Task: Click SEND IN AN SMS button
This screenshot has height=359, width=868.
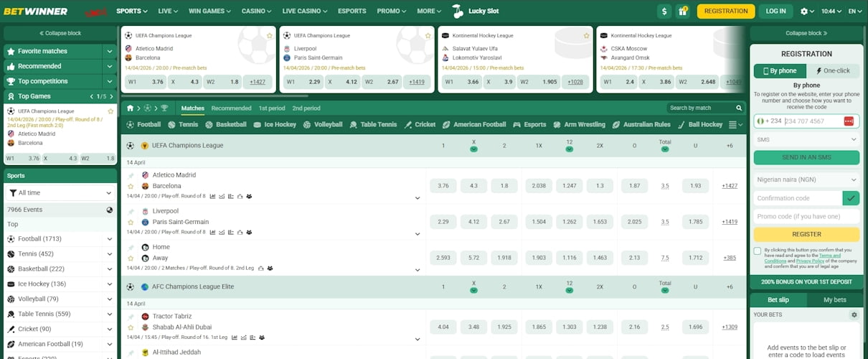Action: (x=806, y=157)
